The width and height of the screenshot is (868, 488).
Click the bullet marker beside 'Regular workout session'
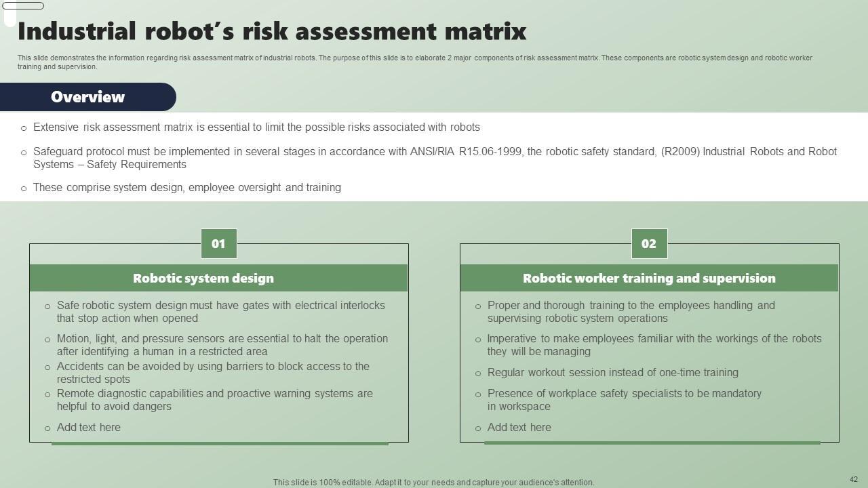point(478,373)
